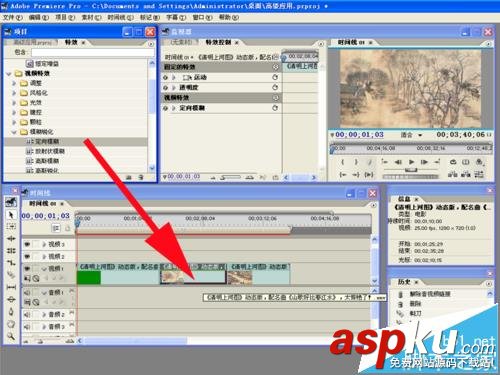Mute the 音频1 track speaker

tap(27, 292)
